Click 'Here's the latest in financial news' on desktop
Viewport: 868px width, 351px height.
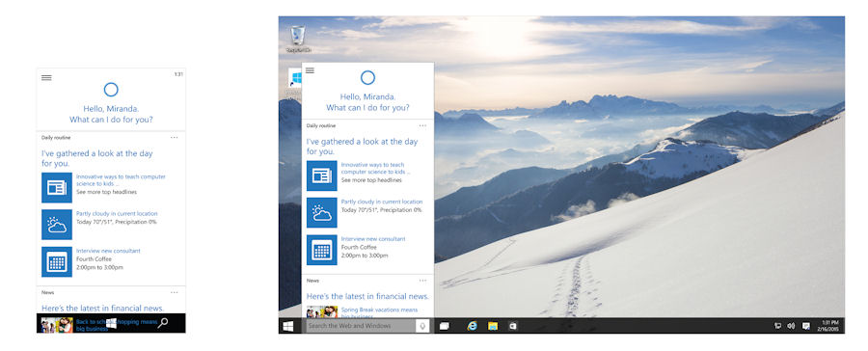tap(368, 296)
